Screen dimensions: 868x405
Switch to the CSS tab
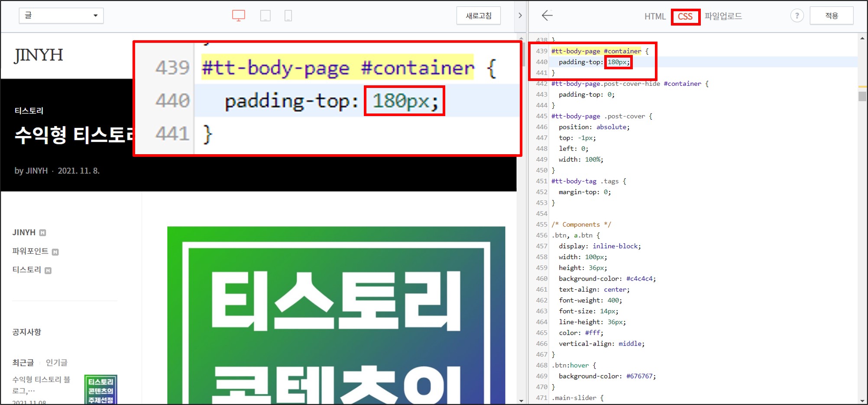(685, 16)
